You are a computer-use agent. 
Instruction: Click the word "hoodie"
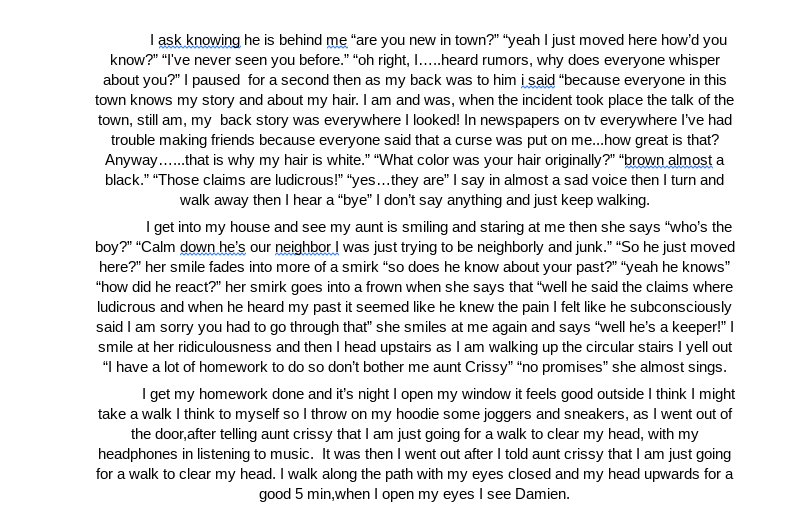[417, 414]
